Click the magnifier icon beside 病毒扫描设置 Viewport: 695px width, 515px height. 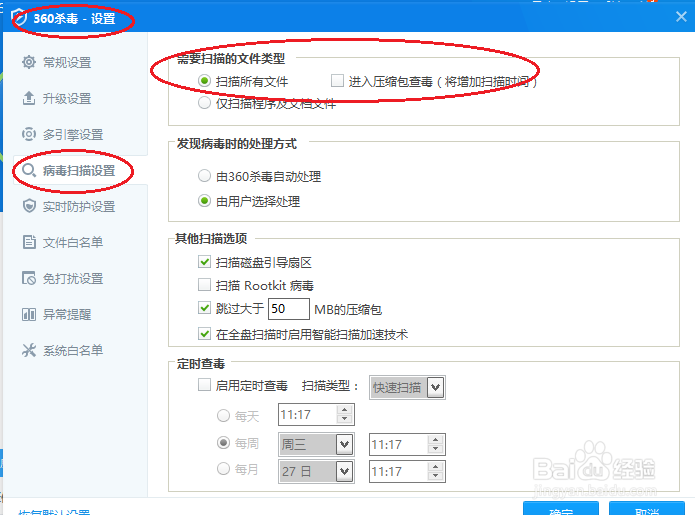(29, 170)
